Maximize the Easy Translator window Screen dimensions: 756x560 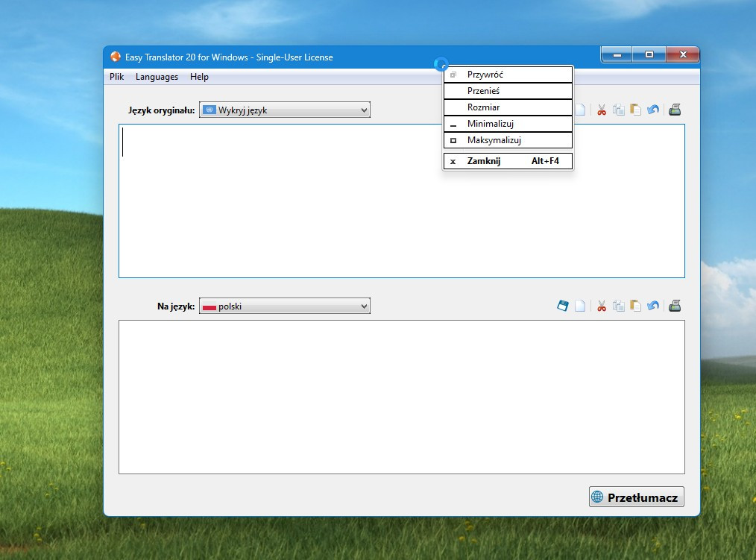click(649, 55)
